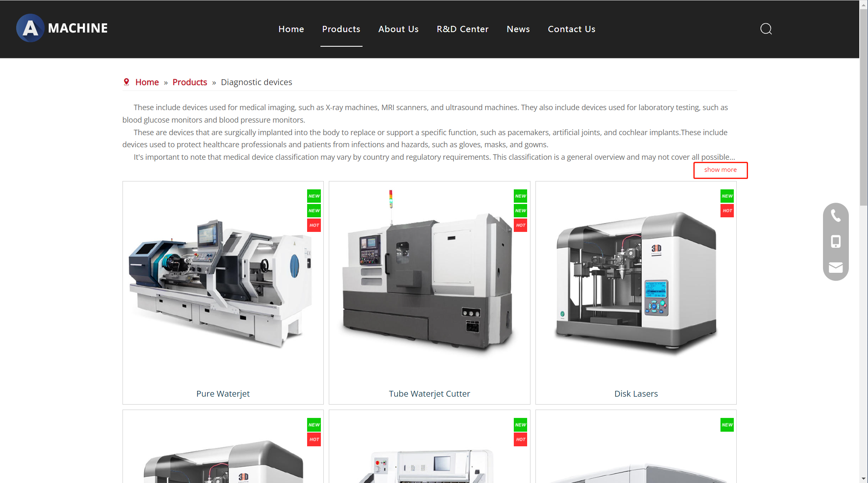Click the top NEW badge on Pure Waterjet

(x=314, y=196)
